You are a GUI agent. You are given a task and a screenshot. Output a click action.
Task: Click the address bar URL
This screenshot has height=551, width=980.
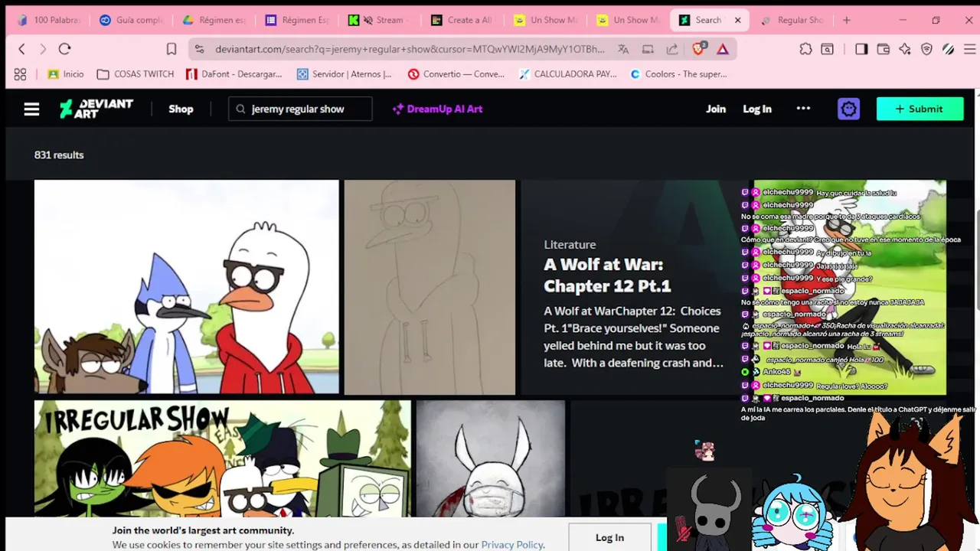(410, 49)
